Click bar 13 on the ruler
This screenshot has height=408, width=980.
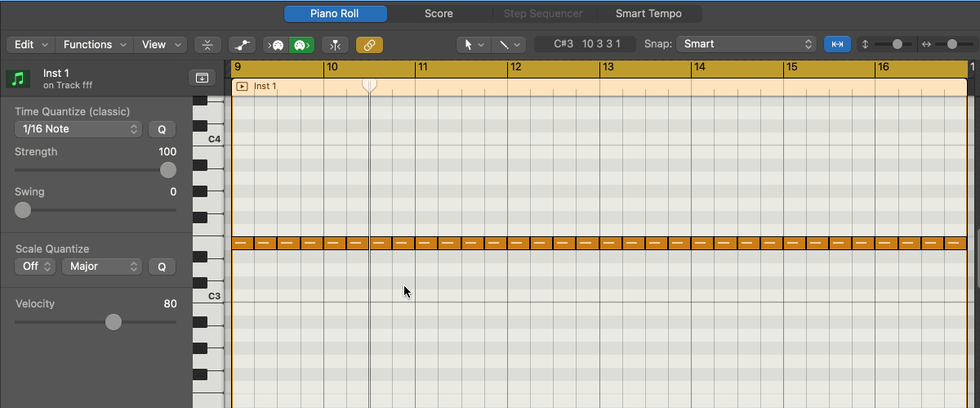click(608, 68)
